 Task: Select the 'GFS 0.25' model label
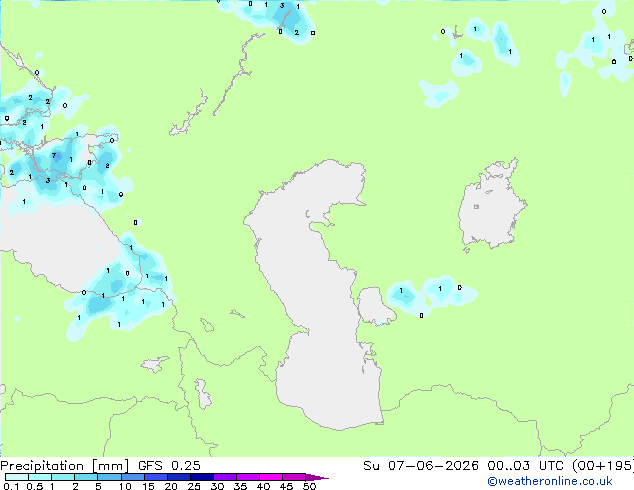click(x=169, y=466)
